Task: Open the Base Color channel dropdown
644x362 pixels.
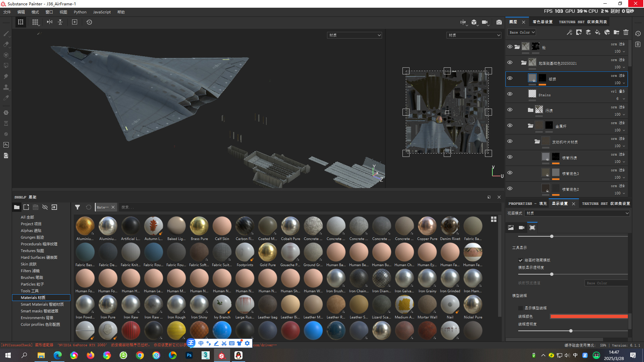Action: (522, 33)
